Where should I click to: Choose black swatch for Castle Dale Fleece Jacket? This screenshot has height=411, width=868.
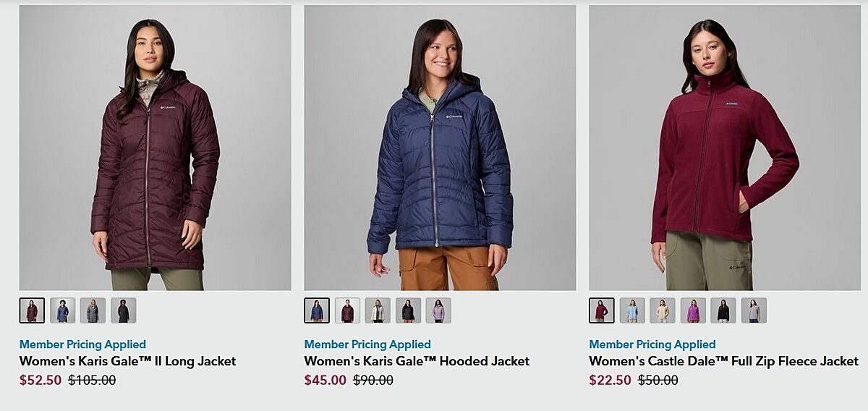pos(723,310)
